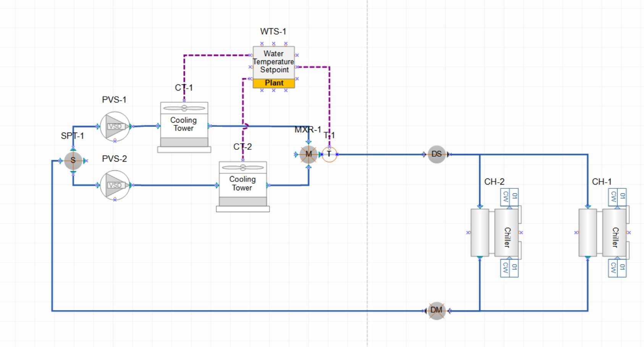Select the SPT-1 splitter node
This screenshot has height=347, width=644.
73,161
